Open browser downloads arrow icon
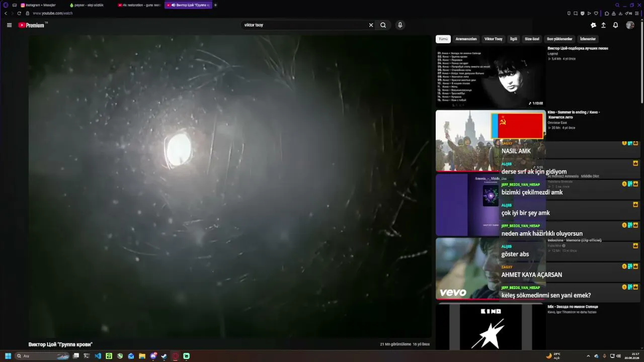This screenshot has height=362, width=644. tap(621, 13)
